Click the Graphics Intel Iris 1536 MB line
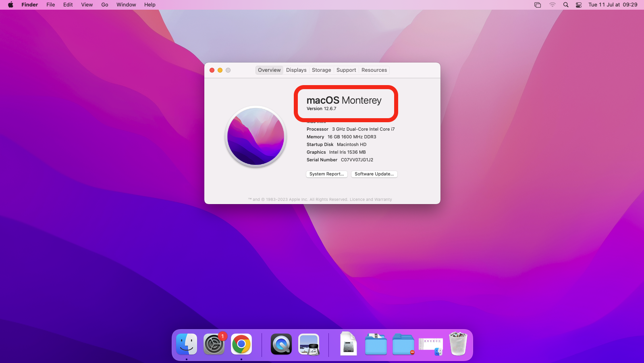The height and width of the screenshot is (363, 644). click(336, 152)
